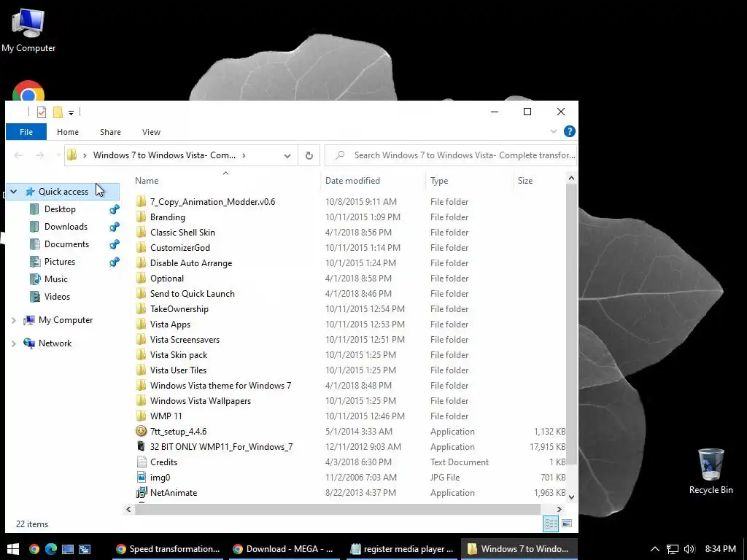
Task: Go forward with the Forward arrow
Action: tap(40, 155)
